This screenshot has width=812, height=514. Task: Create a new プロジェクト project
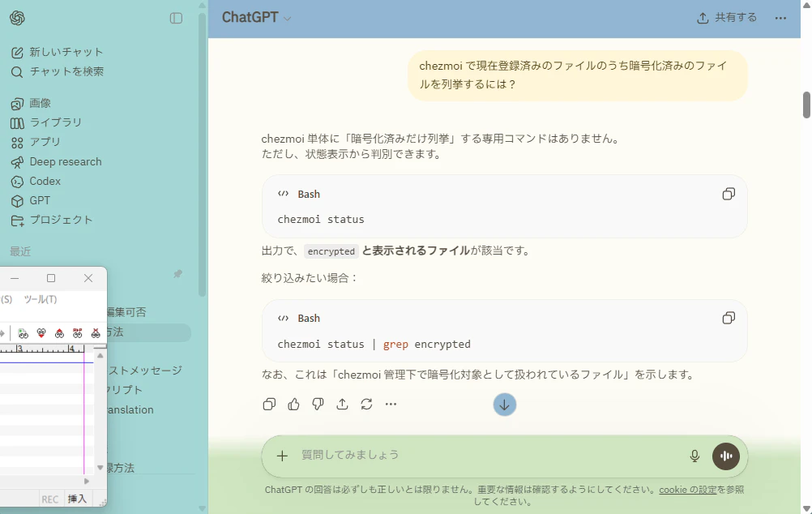coord(51,220)
